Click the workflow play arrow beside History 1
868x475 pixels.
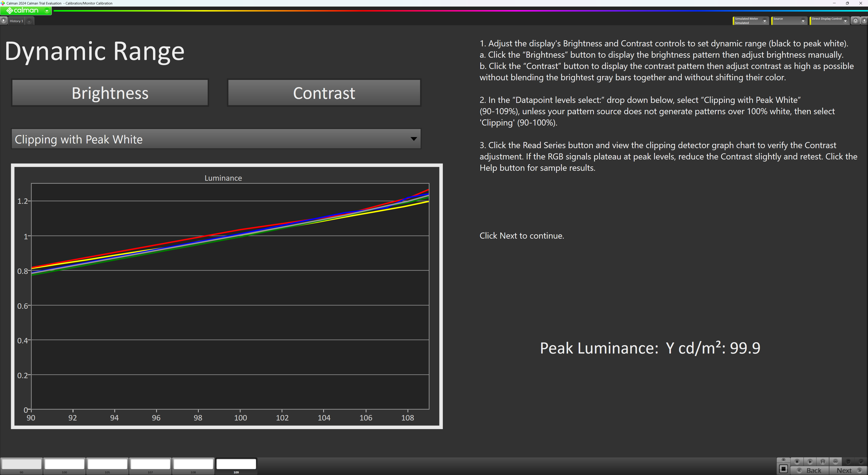pos(3,21)
